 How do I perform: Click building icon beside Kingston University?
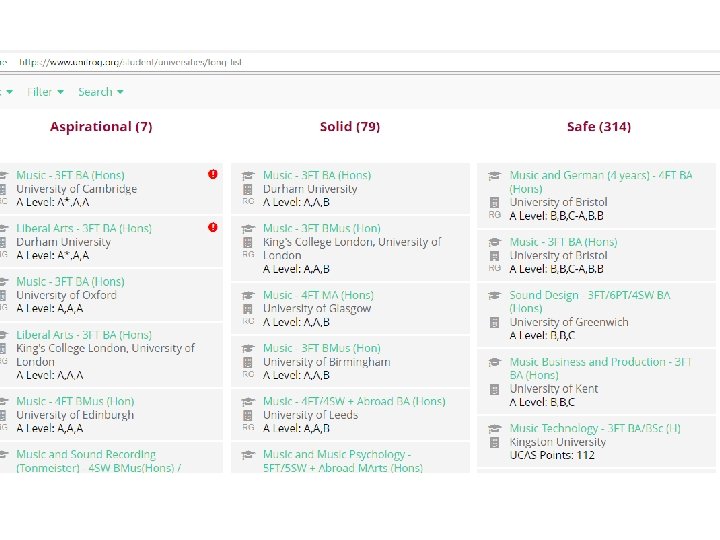pyautogui.click(x=495, y=442)
